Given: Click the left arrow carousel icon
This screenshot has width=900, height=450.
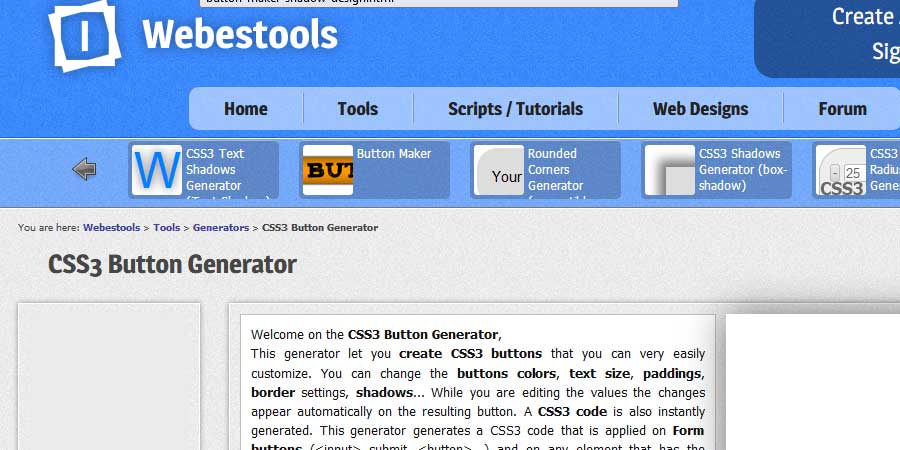Looking at the screenshot, I should (84, 169).
